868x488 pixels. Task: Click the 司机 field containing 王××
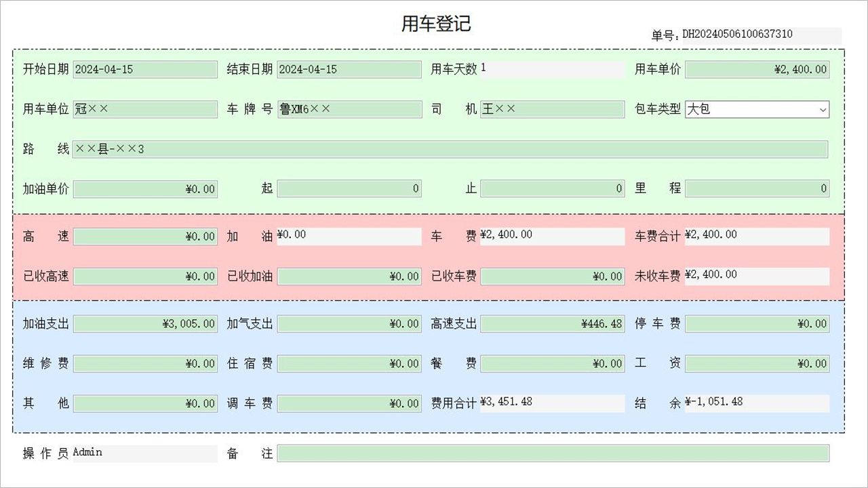[552, 109]
